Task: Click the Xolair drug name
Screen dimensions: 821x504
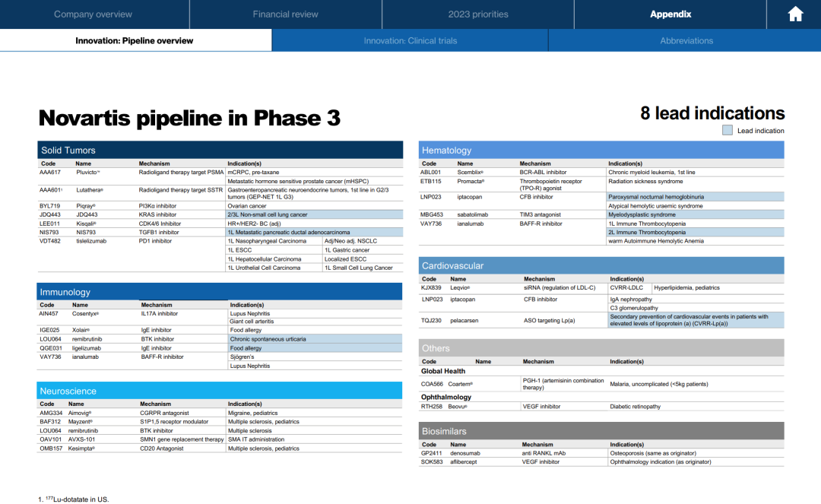Action: (x=81, y=330)
